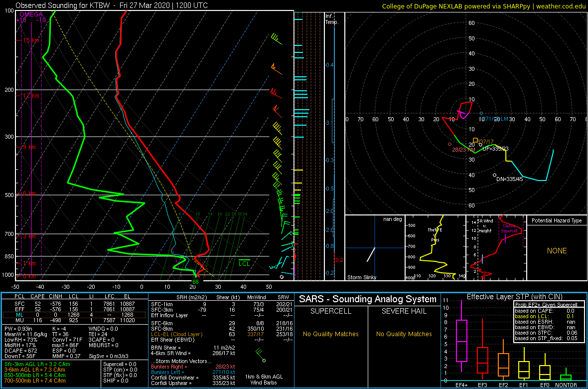
Task: Click the SARS - Sounding Analog System header
Action: 368,299
